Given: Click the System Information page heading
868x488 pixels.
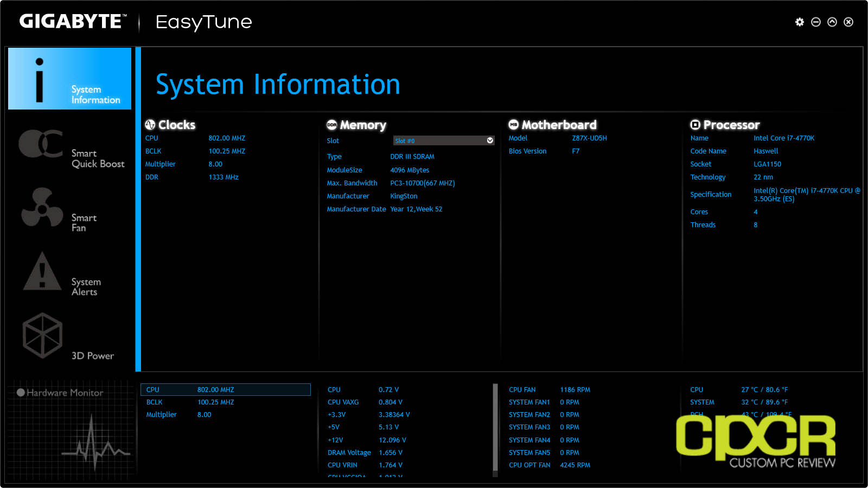Looking at the screenshot, I should click(x=278, y=85).
